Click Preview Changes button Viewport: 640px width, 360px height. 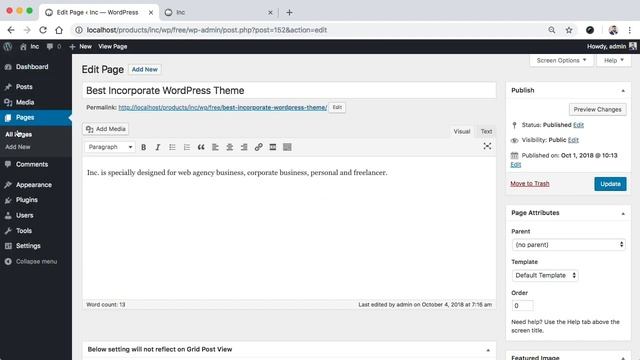[598, 109]
